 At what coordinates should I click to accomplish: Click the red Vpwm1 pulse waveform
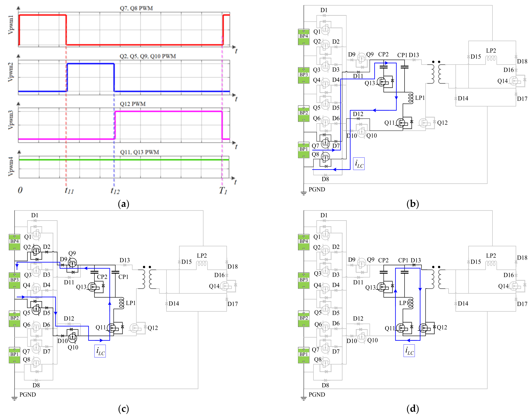coord(43,15)
